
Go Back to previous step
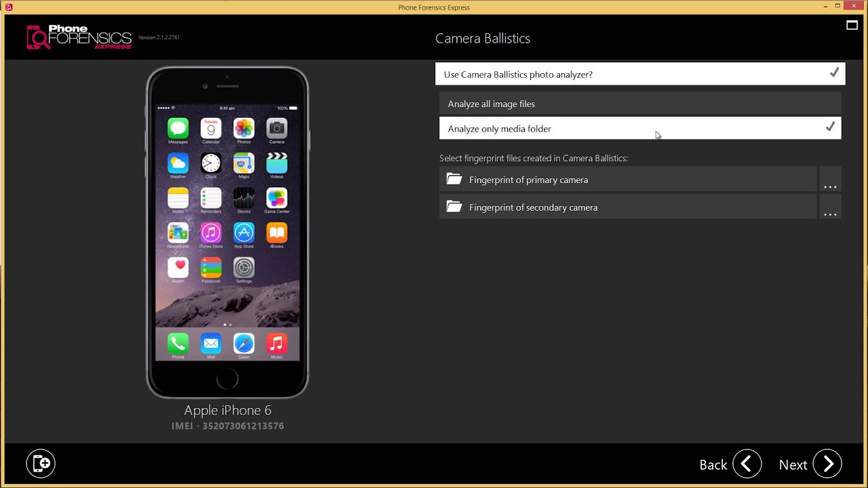730,464
